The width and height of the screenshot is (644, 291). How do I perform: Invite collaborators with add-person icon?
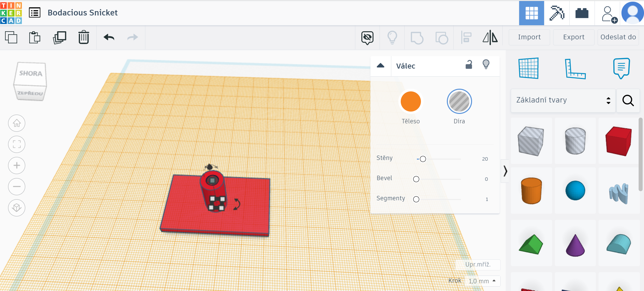(x=609, y=14)
